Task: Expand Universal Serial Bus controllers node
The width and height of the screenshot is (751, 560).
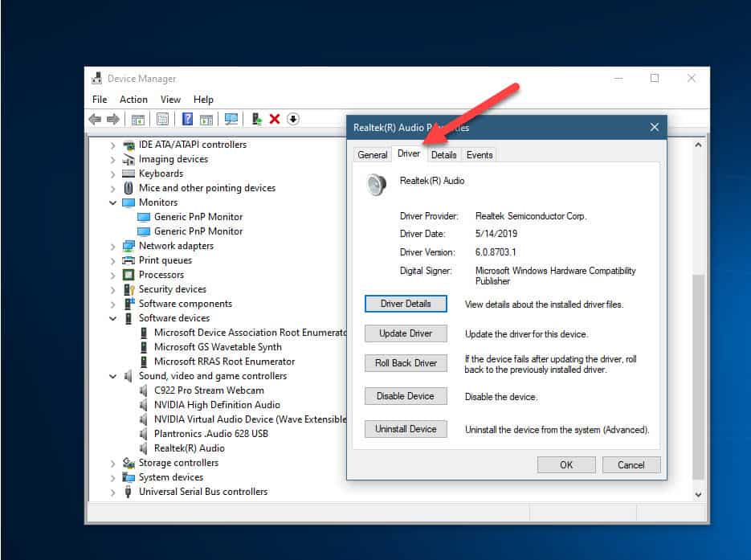Action: pos(112,493)
